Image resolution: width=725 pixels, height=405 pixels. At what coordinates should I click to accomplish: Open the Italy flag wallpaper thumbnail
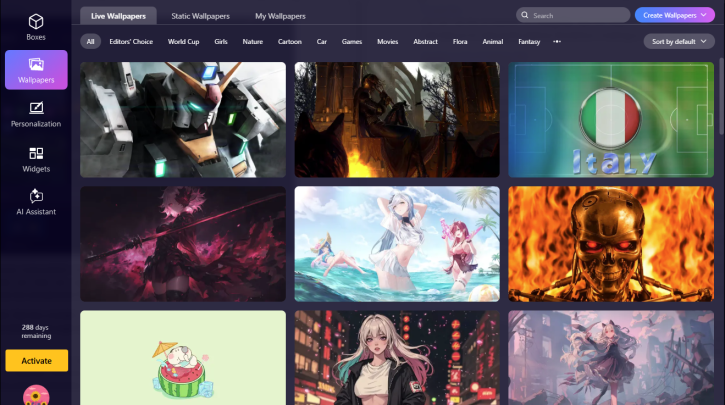(x=611, y=120)
